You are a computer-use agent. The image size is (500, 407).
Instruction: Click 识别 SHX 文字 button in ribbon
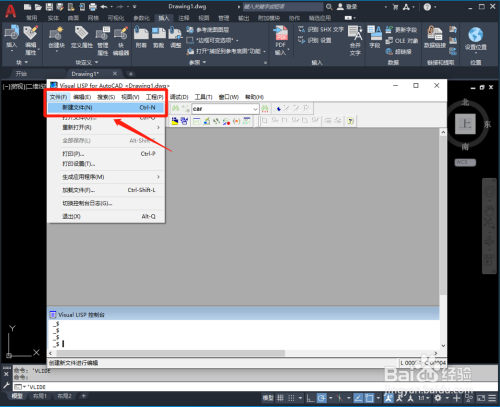(321, 29)
